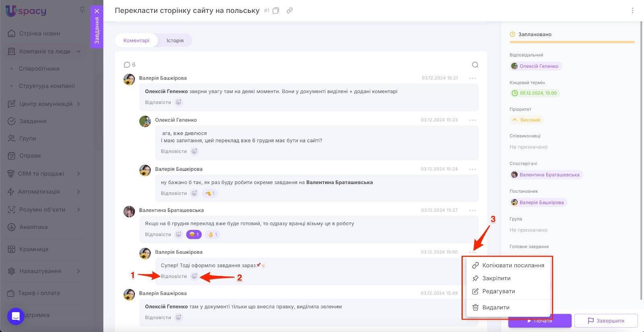Expand the Автоматизація menu
Screen dimensions: 644x332
pyautogui.click(x=78, y=192)
